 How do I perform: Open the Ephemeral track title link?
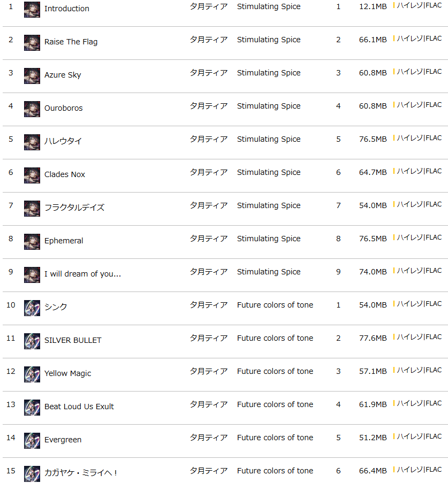64,241
